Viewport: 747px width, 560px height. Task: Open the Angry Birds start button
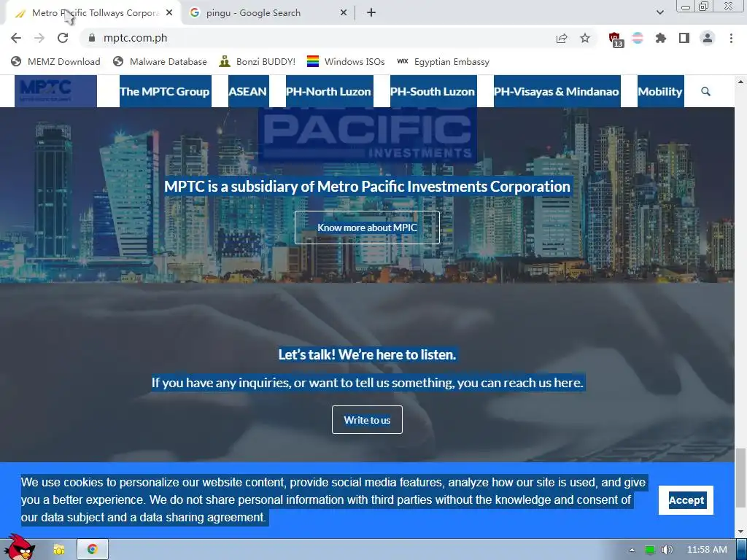coord(19,548)
